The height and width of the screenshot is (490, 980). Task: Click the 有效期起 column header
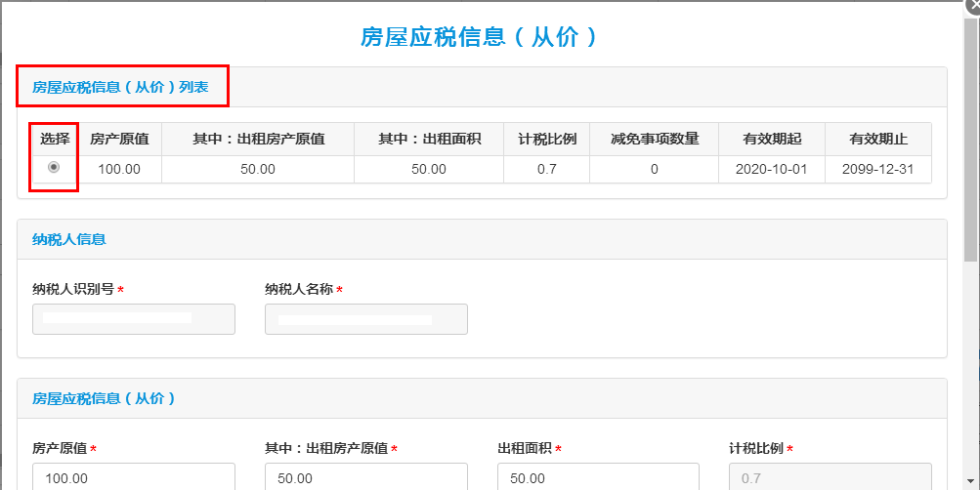click(772, 140)
